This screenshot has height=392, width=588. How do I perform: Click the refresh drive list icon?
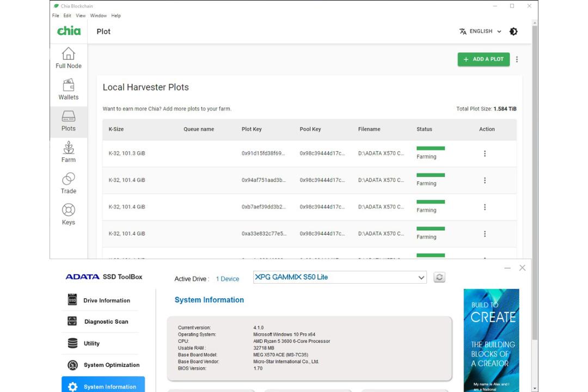439,277
